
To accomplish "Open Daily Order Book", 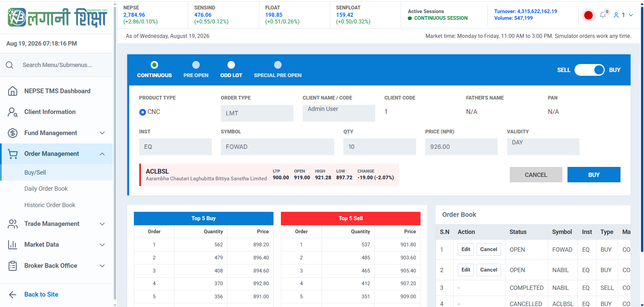I will tap(46, 189).
